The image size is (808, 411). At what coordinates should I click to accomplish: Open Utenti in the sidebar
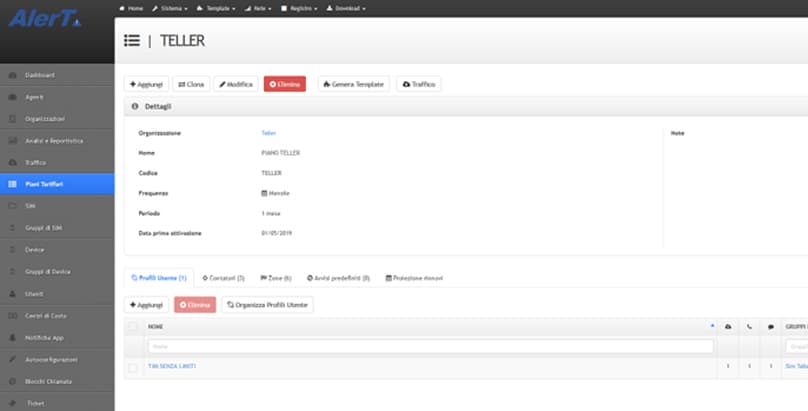[x=57, y=294]
